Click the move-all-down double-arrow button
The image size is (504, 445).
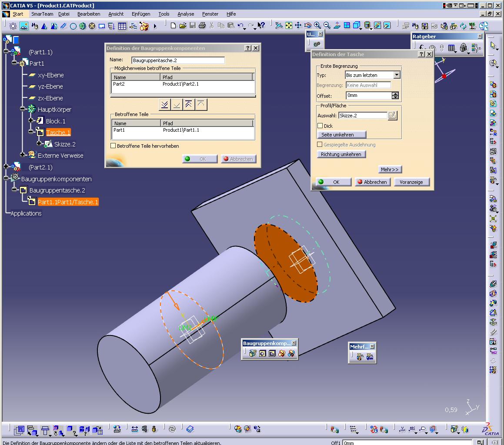point(164,105)
